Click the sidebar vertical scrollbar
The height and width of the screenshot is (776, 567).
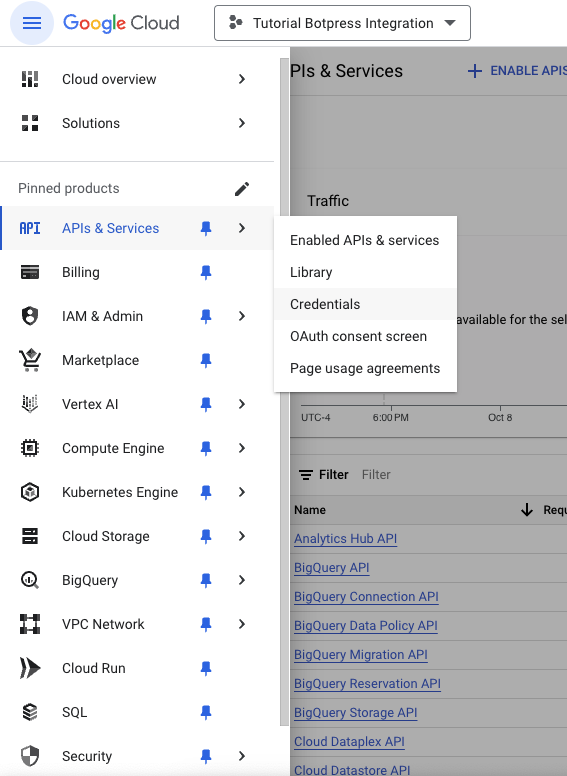pos(284,391)
